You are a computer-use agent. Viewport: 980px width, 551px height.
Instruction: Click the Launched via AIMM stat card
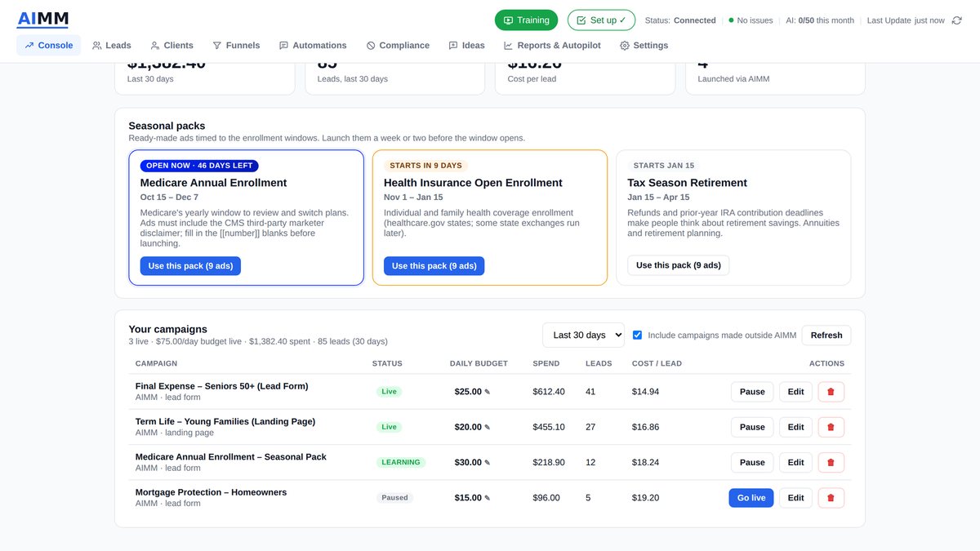point(775,79)
